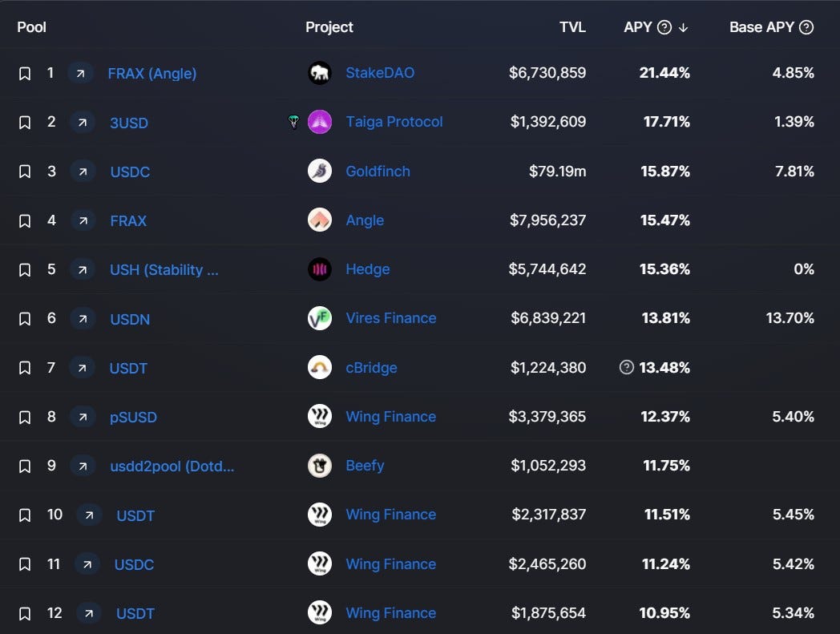Click the Hedge project logo swatch
Image resolution: width=840 pixels, height=634 pixels.
pos(320,269)
